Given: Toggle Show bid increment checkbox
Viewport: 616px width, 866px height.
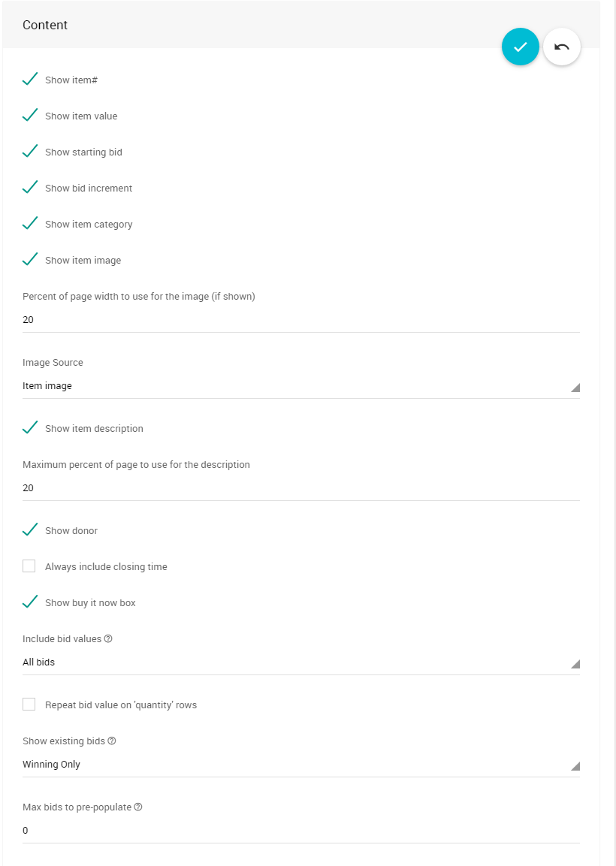Looking at the screenshot, I should coord(29,188).
